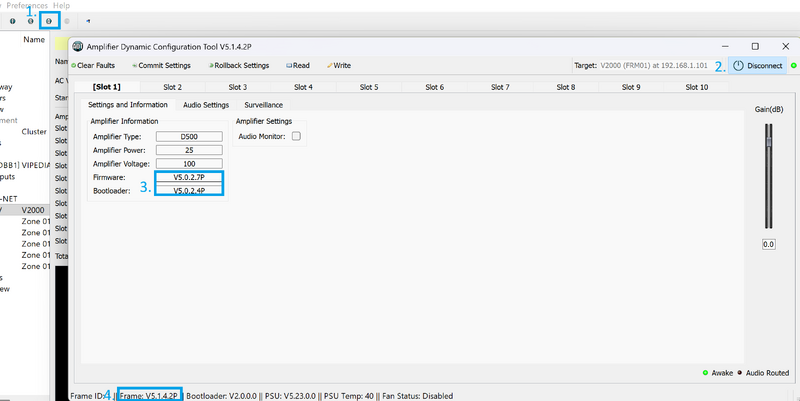Click status bar text PSU: V5.23.0.0

[x=290, y=396]
